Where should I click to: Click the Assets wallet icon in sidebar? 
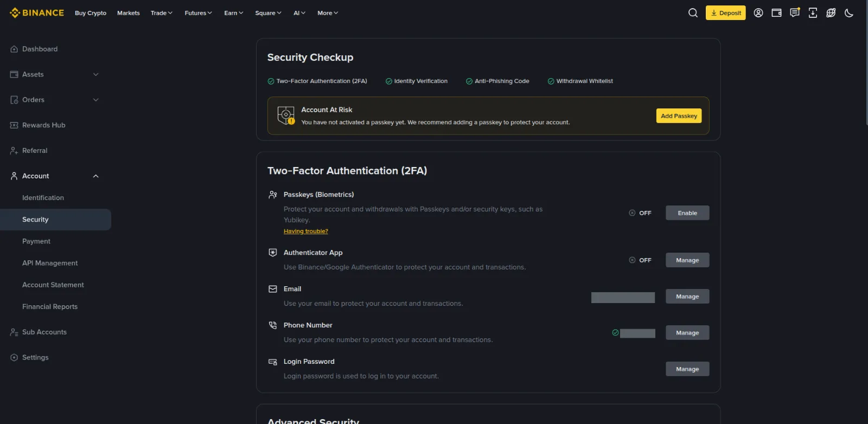(14, 74)
